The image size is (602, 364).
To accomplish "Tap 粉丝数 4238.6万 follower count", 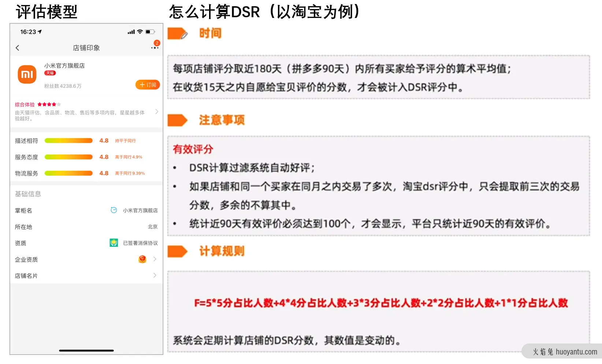I will click(x=63, y=86).
